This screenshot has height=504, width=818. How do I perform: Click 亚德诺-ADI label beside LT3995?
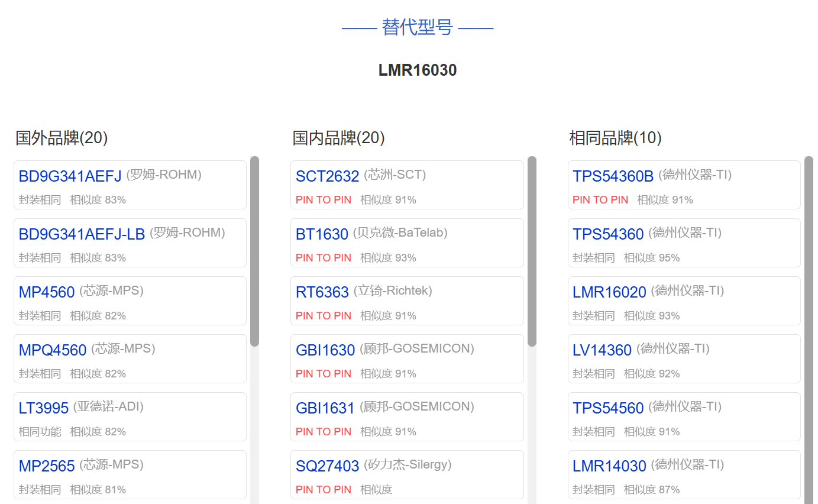(109, 406)
